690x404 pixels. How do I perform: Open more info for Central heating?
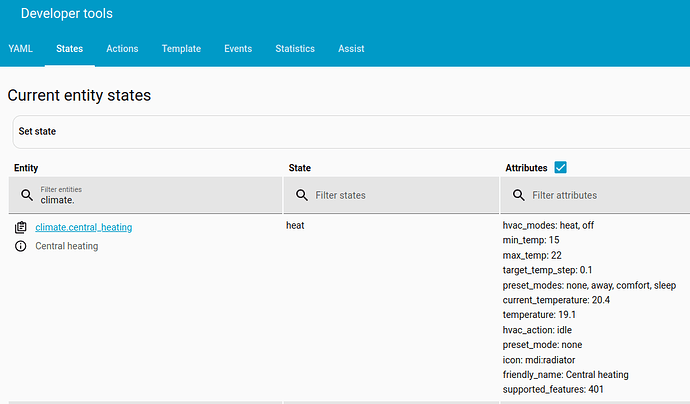[x=21, y=246]
